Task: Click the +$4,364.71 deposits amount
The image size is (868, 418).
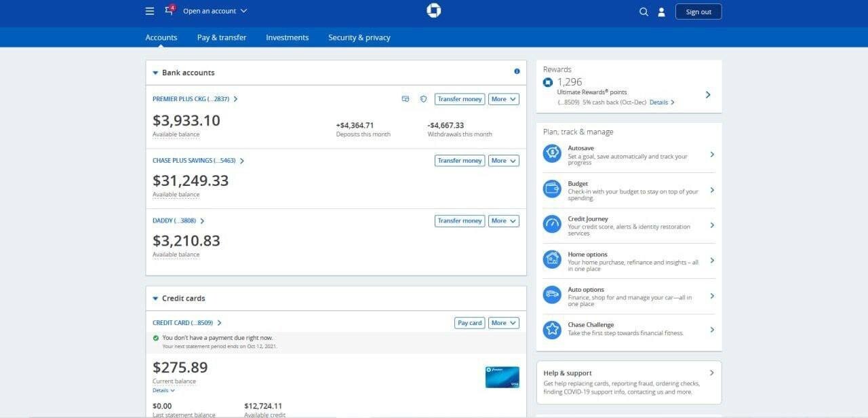Action: [x=355, y=126]
